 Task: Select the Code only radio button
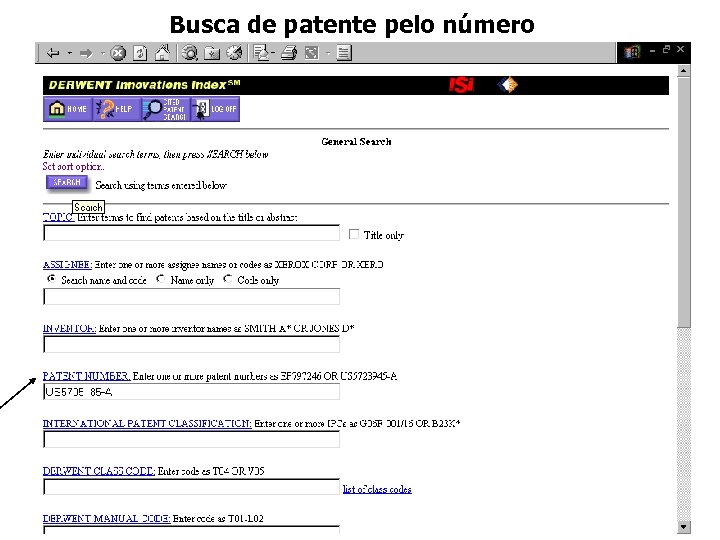click(x=227, y=279)
